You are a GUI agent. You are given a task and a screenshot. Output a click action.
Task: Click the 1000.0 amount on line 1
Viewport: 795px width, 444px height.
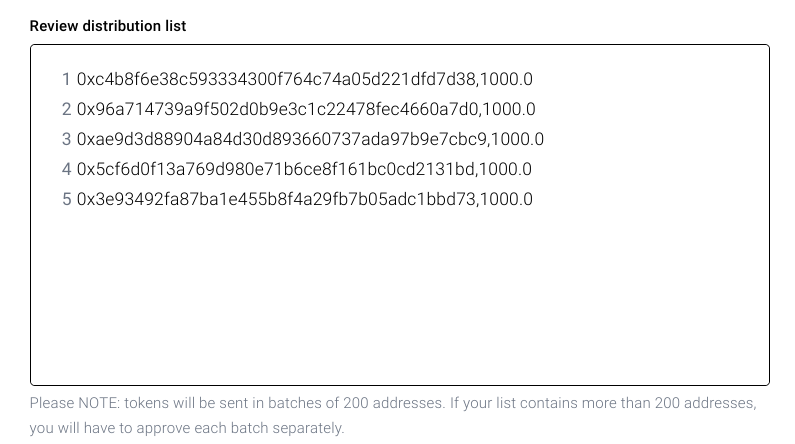point(508,79)
